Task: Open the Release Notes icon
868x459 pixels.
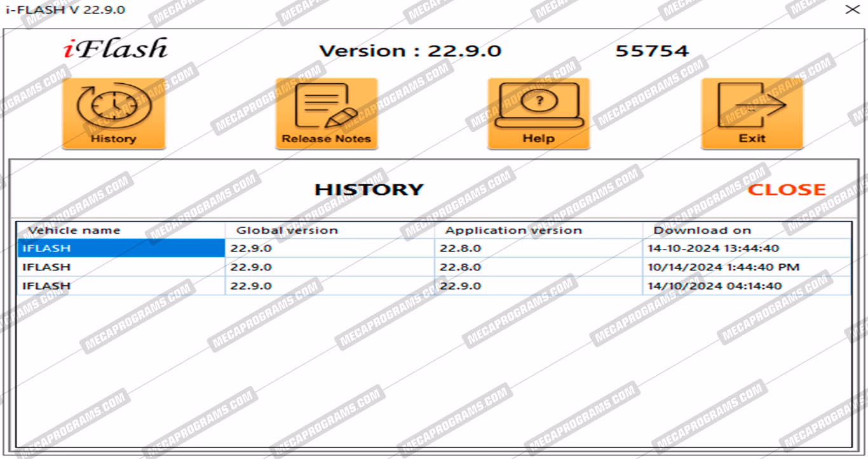Action: pyautogui.click(x=326, y=113)
